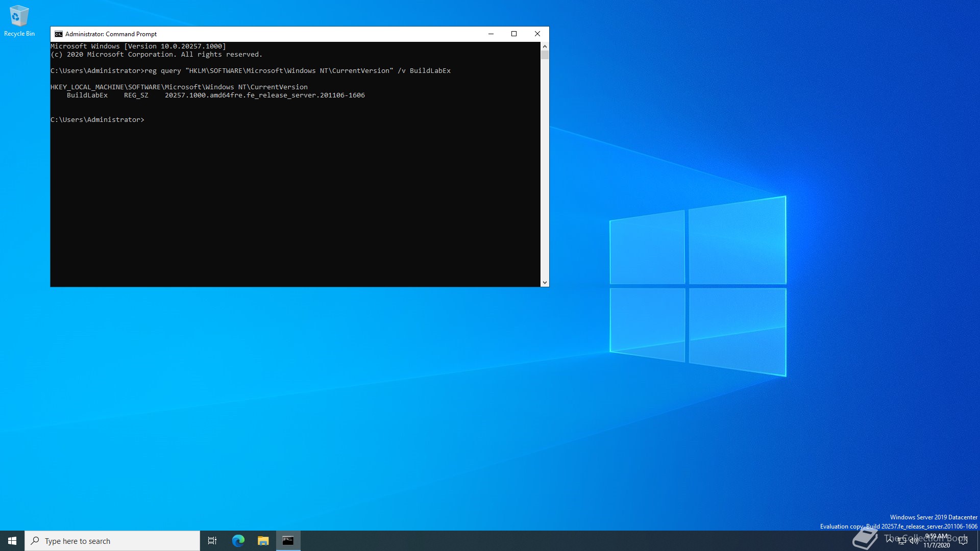Click the Show Desktop strip at the taskbar end
The height and width of the screenshot is (551, 980).
[978, 541]
